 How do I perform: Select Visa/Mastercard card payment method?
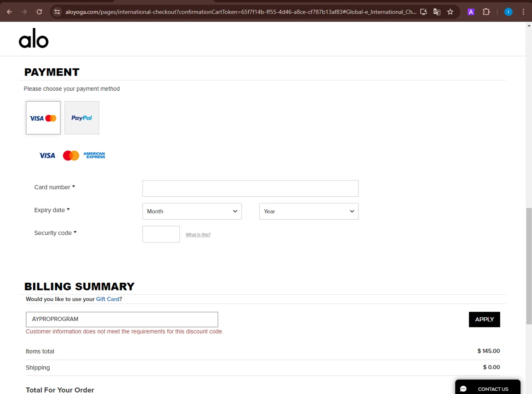coord(43,118)
